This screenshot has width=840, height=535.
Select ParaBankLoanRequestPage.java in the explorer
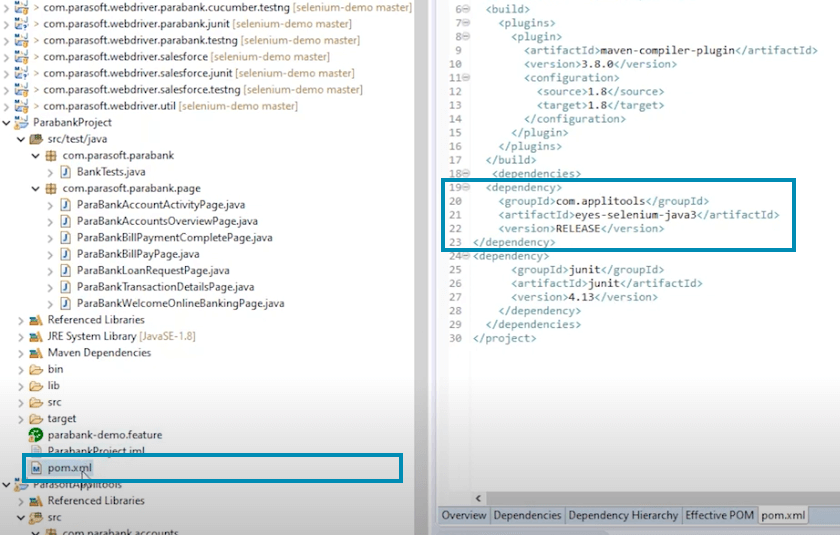pyautogui.click(x=152, y=271)
